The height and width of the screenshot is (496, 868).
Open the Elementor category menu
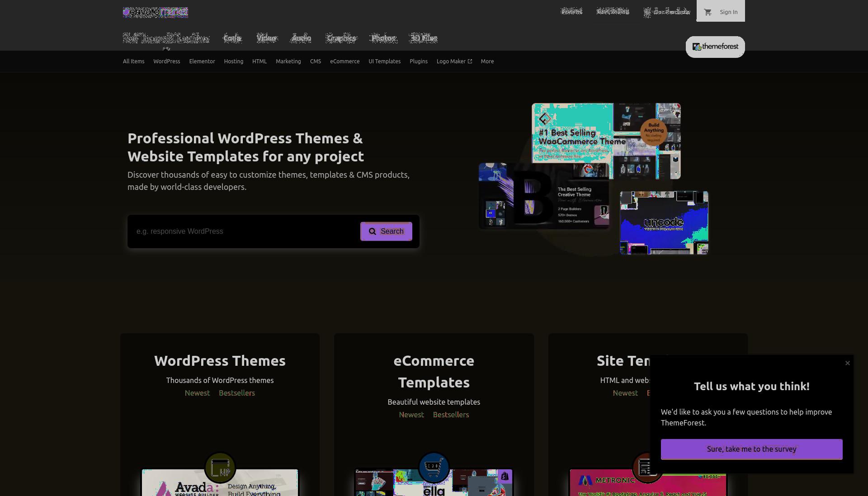coord(202,61)
